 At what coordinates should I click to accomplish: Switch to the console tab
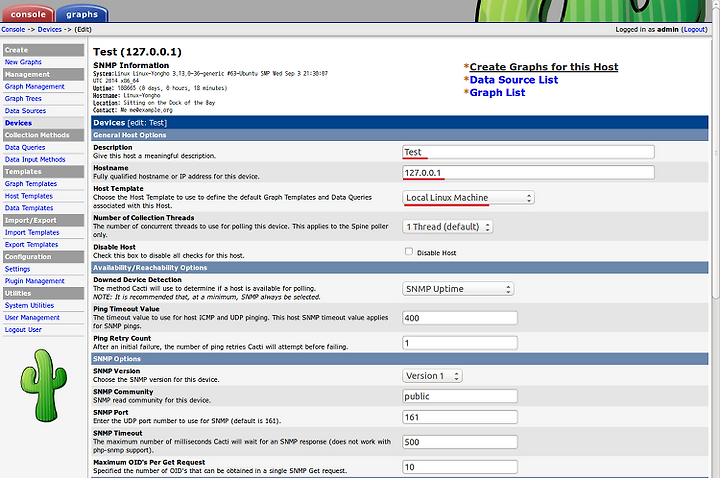(28, 14)
